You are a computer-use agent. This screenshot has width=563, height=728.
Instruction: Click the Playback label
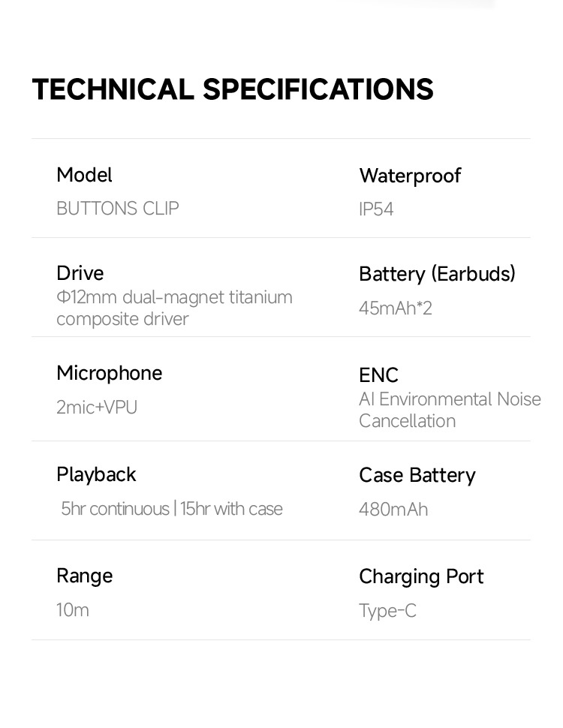(96, 474)
